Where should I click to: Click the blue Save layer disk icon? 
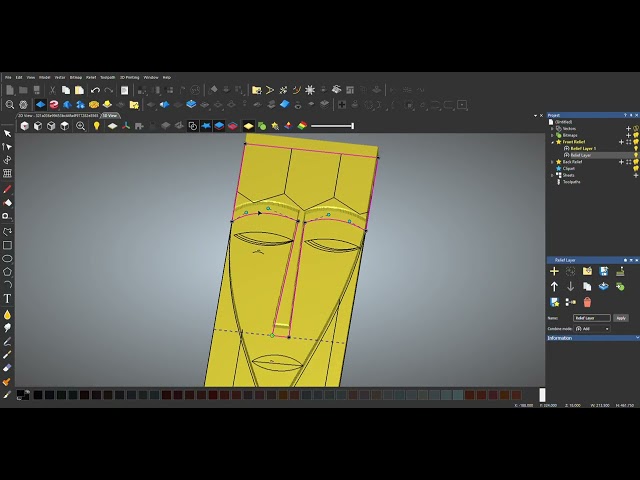[604, 271]
